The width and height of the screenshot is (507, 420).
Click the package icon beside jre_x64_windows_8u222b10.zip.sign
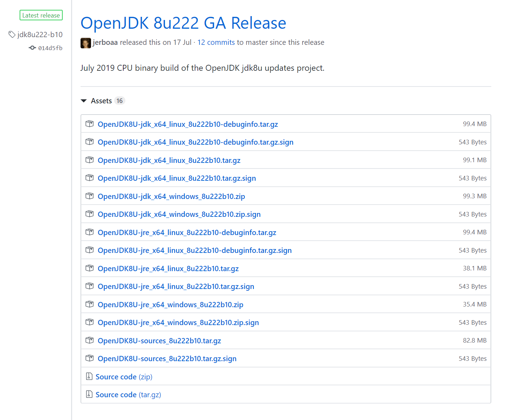[x=90, y=322]
